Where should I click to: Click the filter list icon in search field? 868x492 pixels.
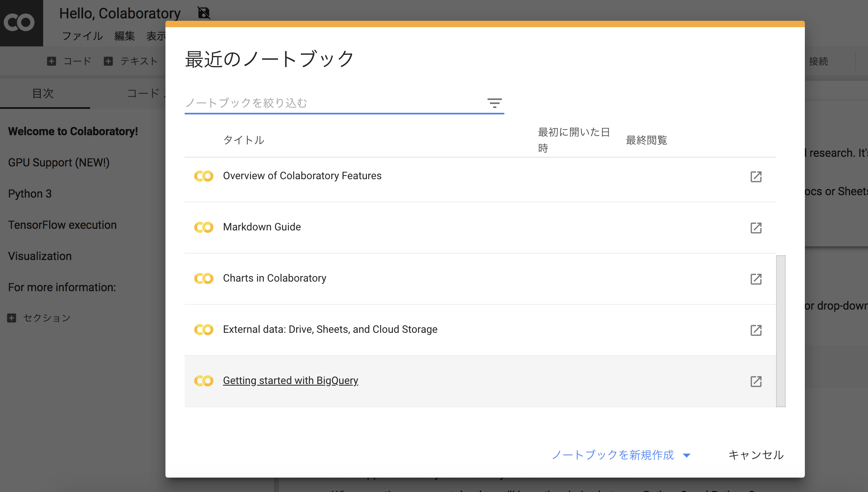[x=494, y=103]
